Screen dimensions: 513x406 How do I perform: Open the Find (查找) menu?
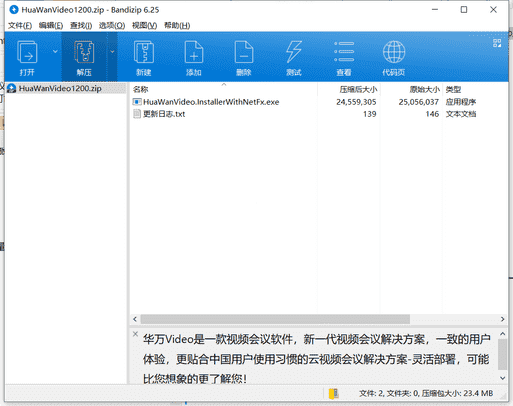[81, 25]
